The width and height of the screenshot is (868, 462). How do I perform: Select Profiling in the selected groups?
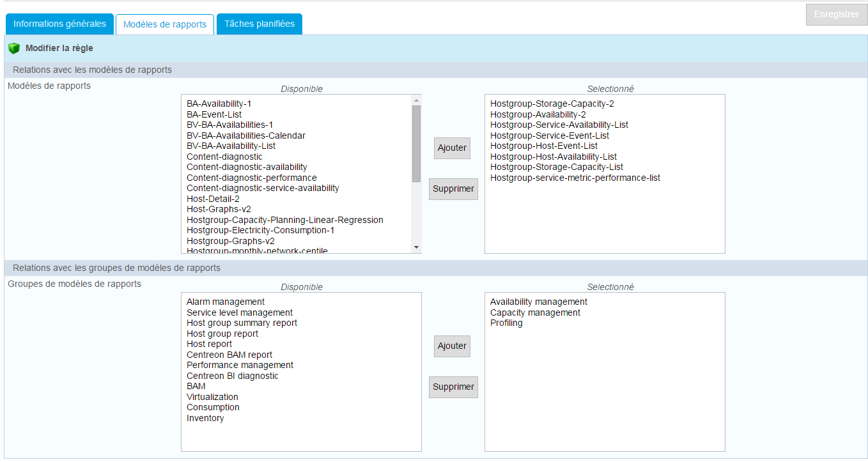(x=506, y=323)
